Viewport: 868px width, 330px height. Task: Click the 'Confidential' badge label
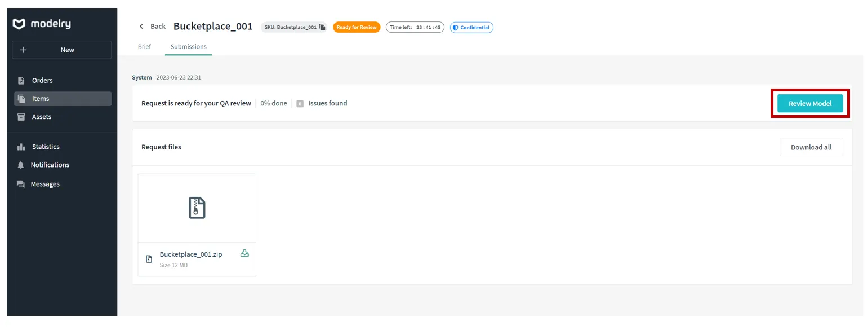point(475,28)
